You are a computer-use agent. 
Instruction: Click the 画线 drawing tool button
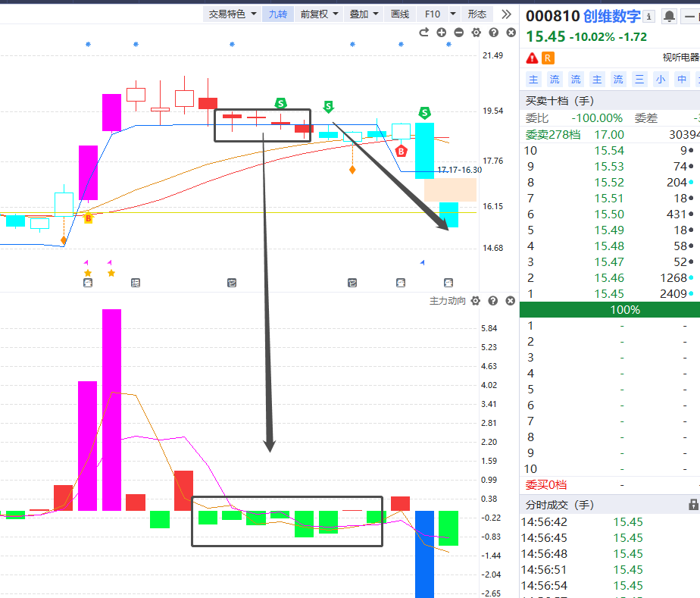(399, 14)
